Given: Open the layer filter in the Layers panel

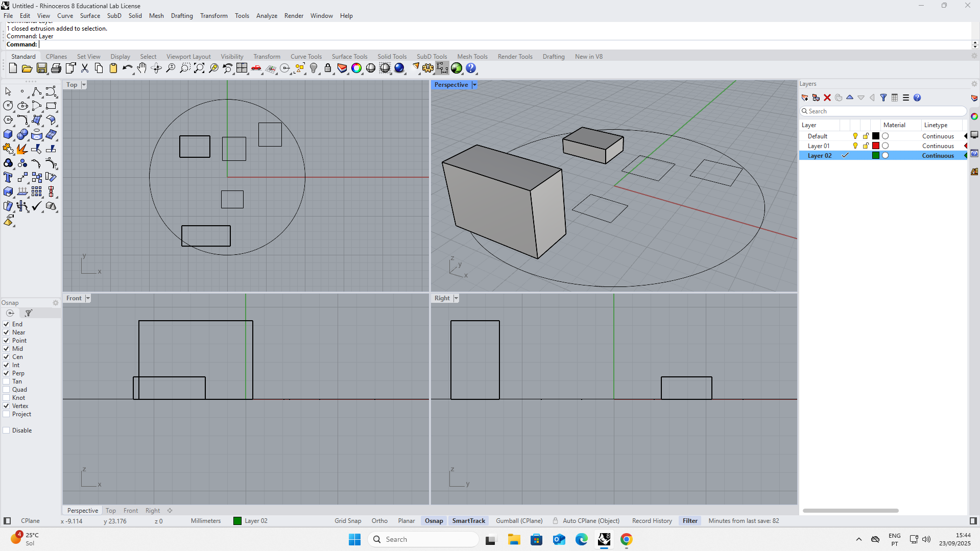Looking at the screenshot, I should [x=884, y=98].
